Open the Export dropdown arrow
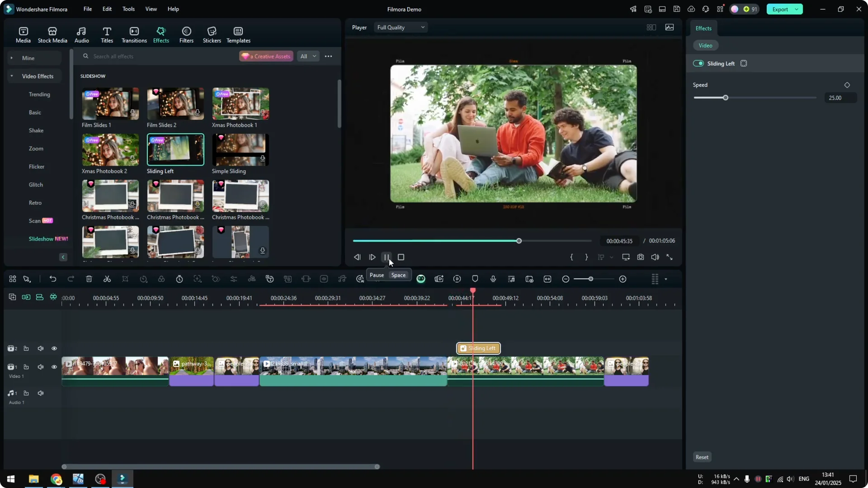Image resolution: width=868 pixels, height=488 pixels. pyautogui.click(x=797, y=9)
